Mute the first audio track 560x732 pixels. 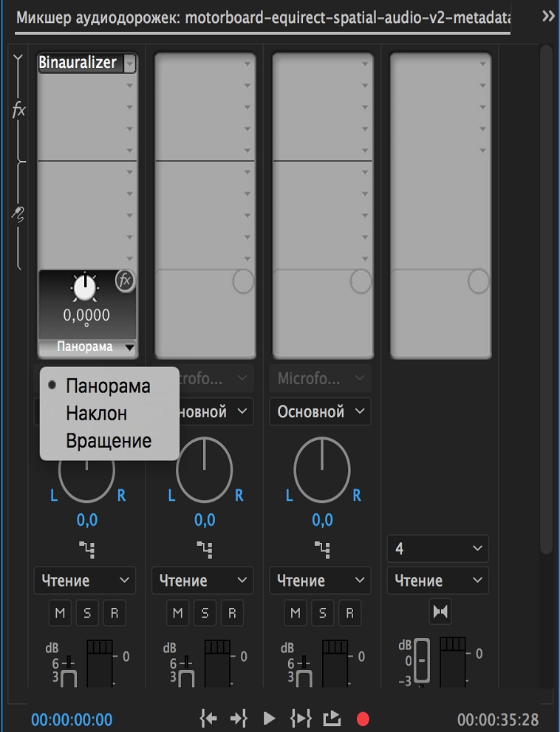60,613
